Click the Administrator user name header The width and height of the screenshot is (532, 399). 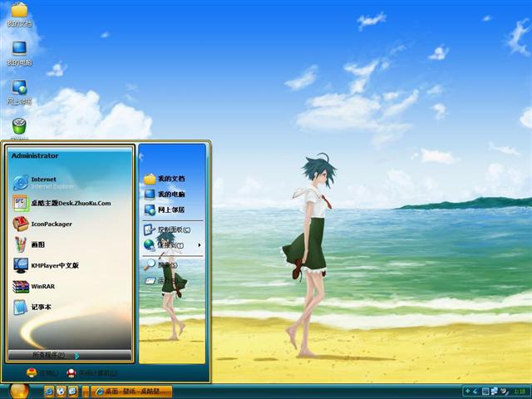click(35, 155)
